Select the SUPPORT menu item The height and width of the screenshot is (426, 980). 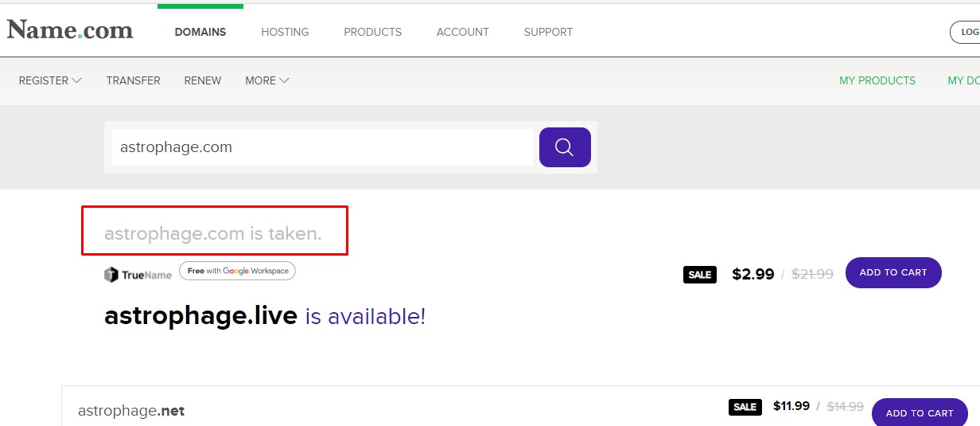point(548,32)
